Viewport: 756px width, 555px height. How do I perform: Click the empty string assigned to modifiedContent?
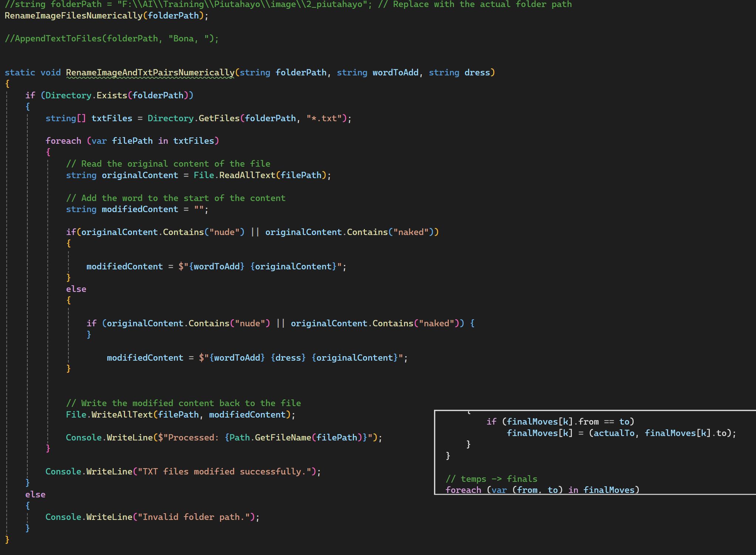pyautogui.click(x=199, y=210)
